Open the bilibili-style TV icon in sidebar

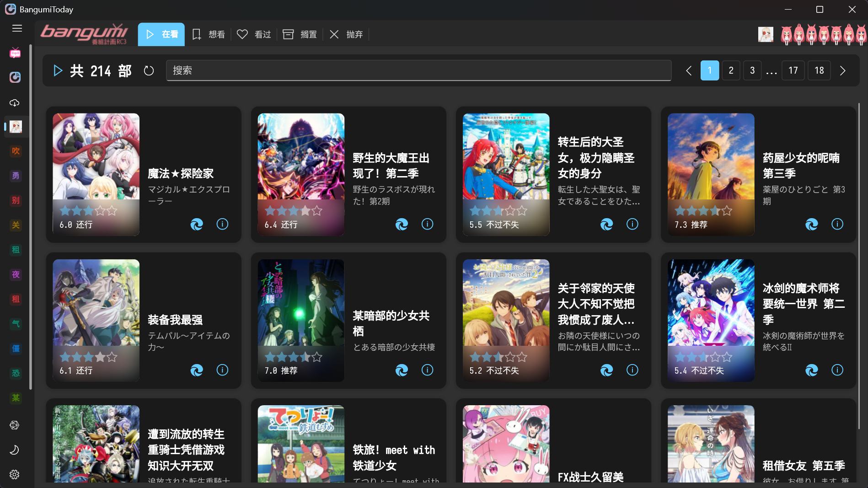coord(15,53)
